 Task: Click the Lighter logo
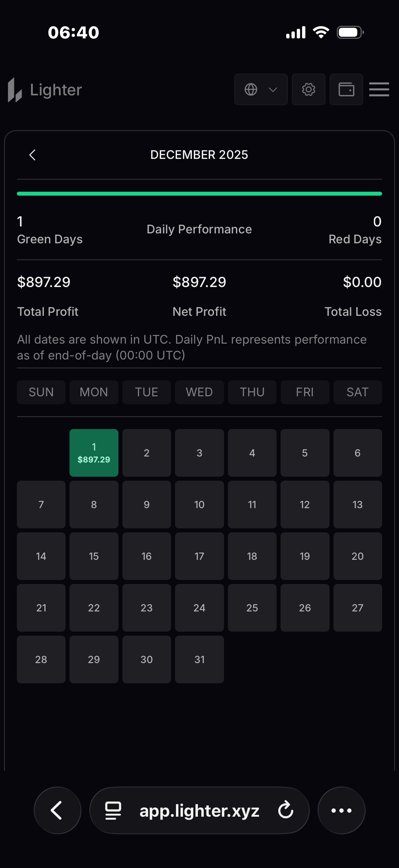point(45,90)
